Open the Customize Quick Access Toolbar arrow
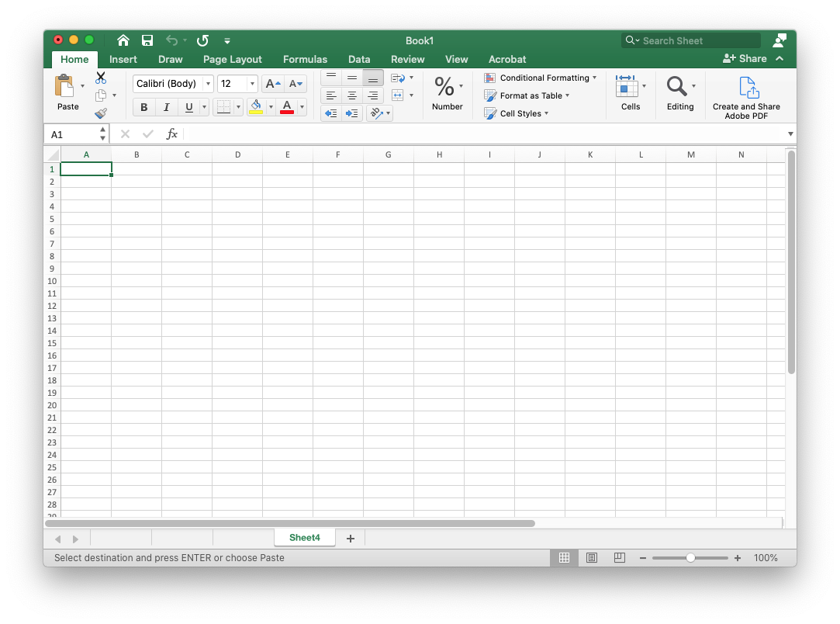The width and height of the screenshot is (840, 624). point(227,40)
